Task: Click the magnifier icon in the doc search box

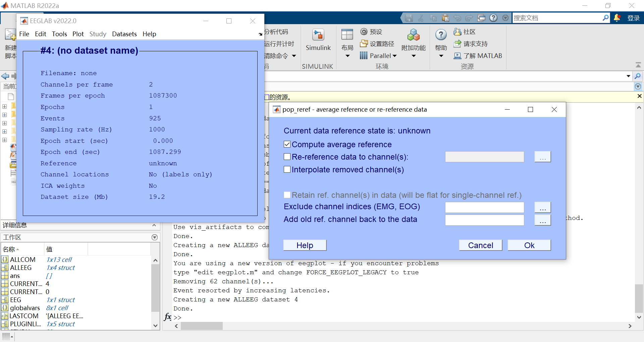Action: (605, 18)
